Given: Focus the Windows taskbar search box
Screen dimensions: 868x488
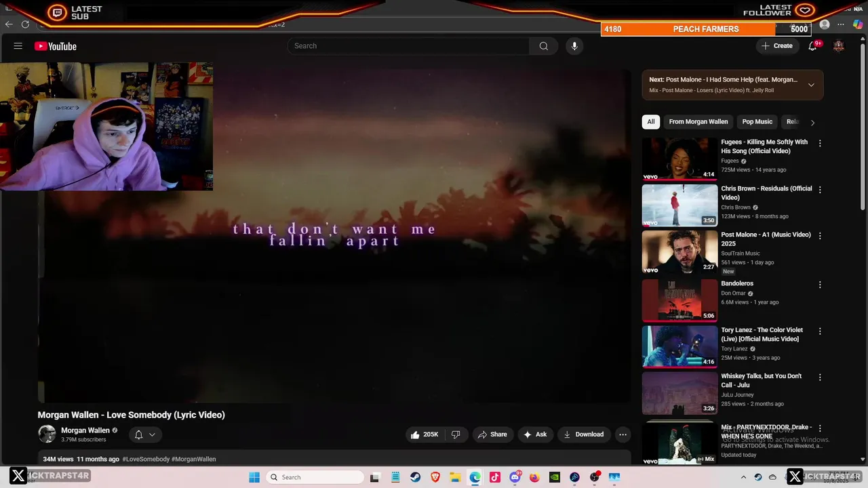Looking at the screenshot, I should pyautogui.click(x=315, y=477).
